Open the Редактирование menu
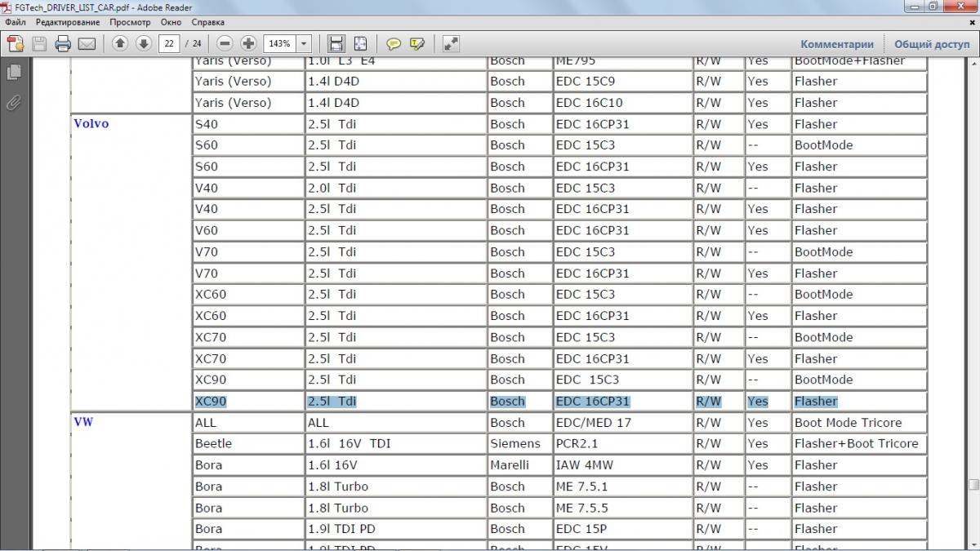The image size is (980, 551). pos(68,22)
